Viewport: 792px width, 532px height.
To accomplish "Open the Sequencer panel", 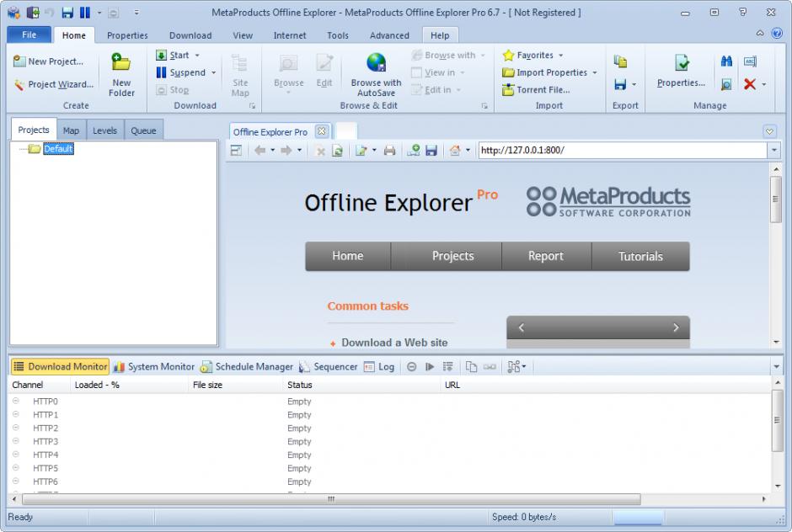I will tap(329, 366).
